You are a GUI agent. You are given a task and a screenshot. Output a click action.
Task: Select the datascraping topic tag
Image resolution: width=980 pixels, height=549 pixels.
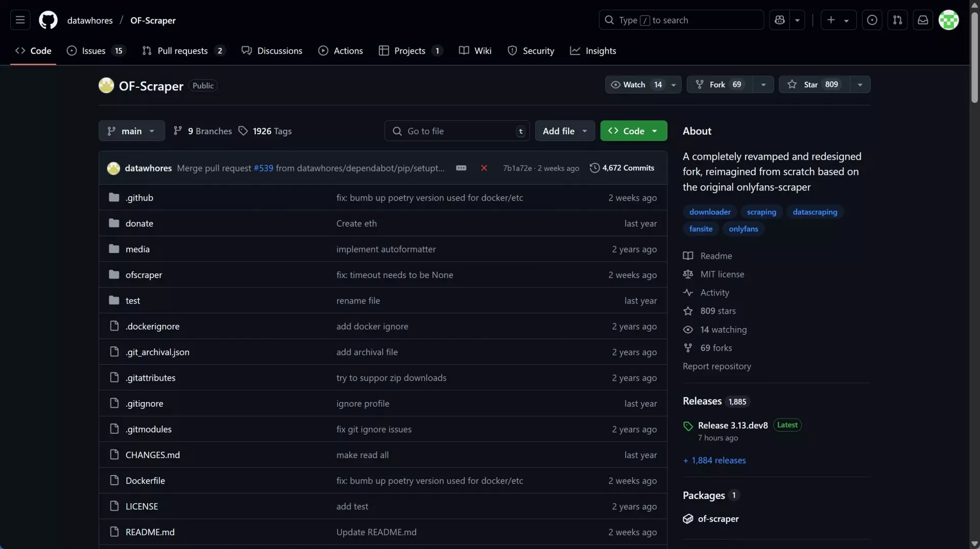[x=815, y=212]
